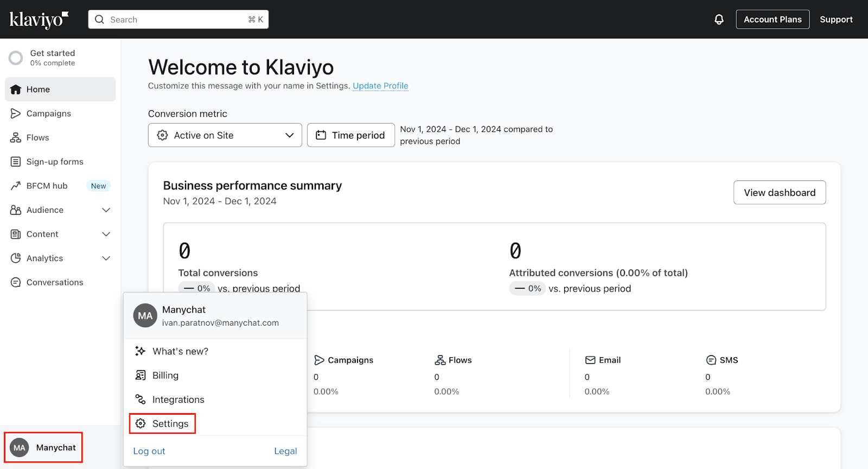Click the Billing icon in menu
Image resolution: width=868 pixels, height=469 pixels.
141,376
